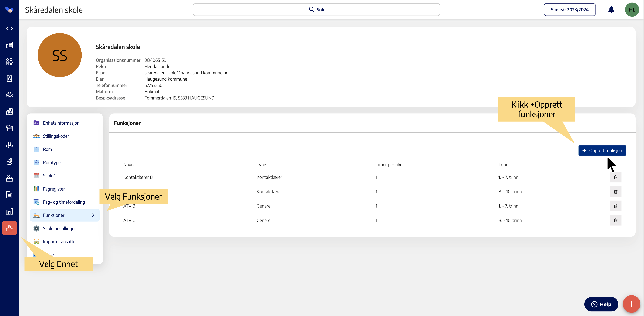Click the Type column header
This screenshot has width=644, height=316.
pyautogui.click(x=261, y=165)
